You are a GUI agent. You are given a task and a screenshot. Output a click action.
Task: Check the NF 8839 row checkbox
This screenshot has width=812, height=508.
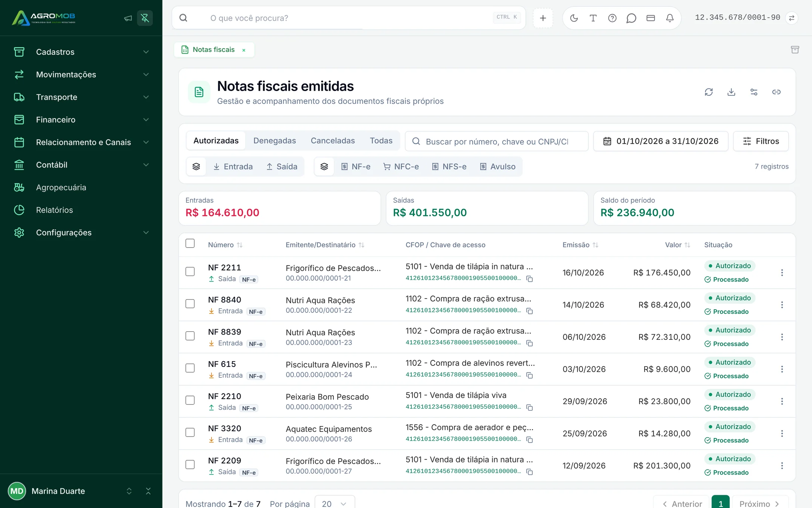pos(190,336)
